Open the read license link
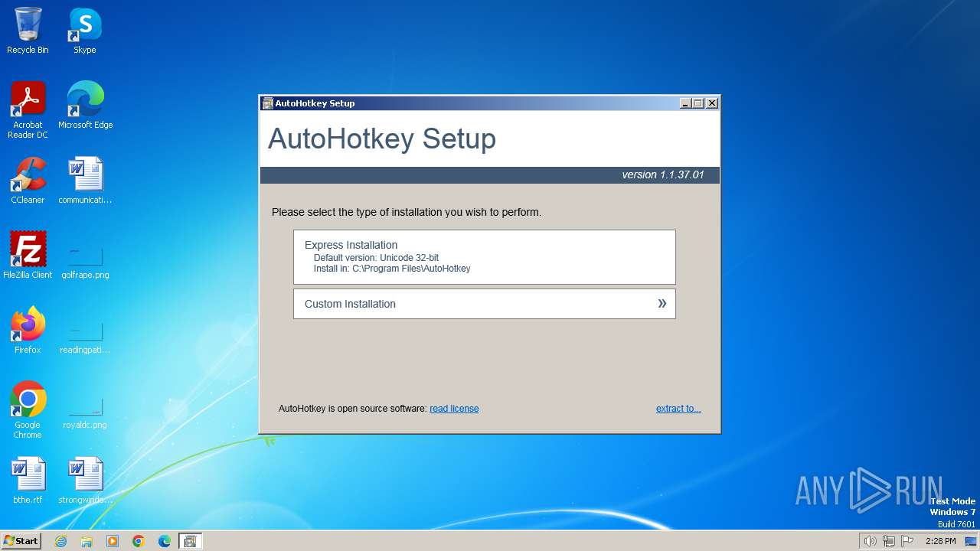The image size is (980, 551). tap(454, 409)
